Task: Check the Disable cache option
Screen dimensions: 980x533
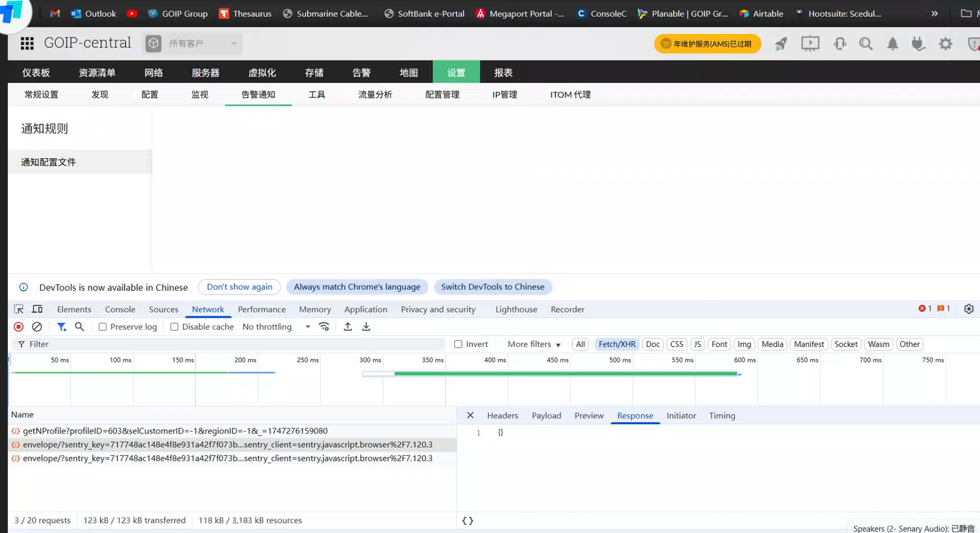Action: coord(174,327)
